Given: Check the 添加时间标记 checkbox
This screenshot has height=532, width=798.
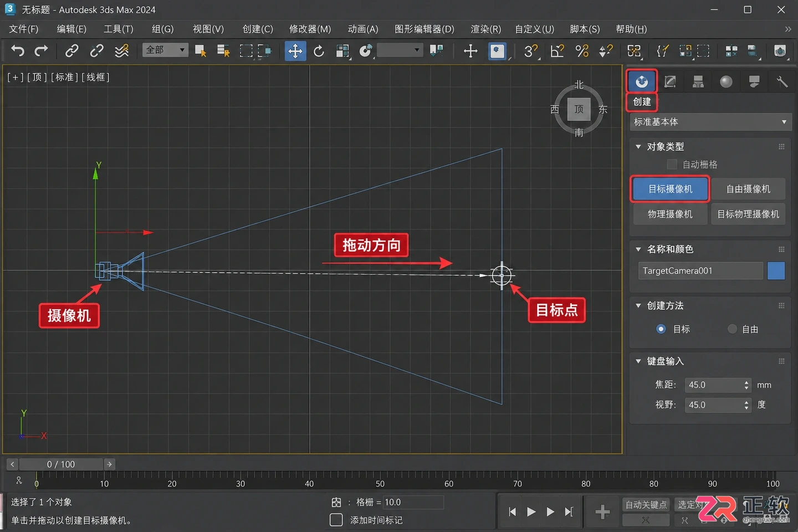Looking at the screenshot, I should pos(336,520).
